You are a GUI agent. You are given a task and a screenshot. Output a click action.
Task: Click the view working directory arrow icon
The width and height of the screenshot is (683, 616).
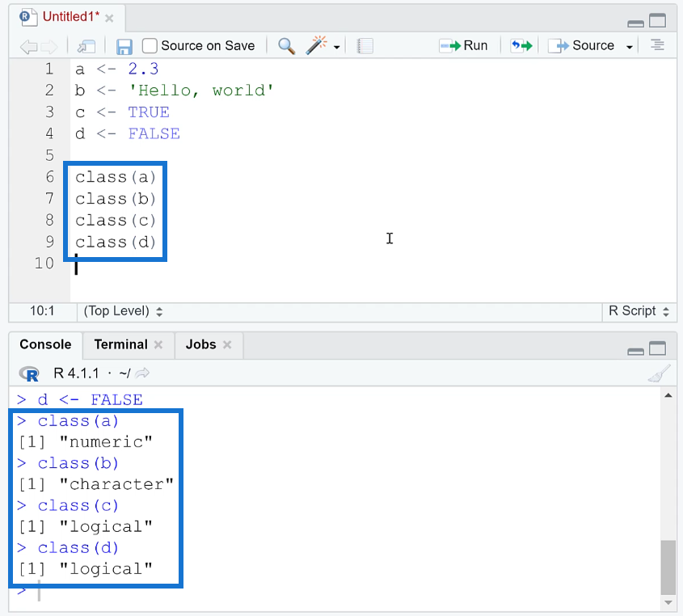[x=142, y=373]
